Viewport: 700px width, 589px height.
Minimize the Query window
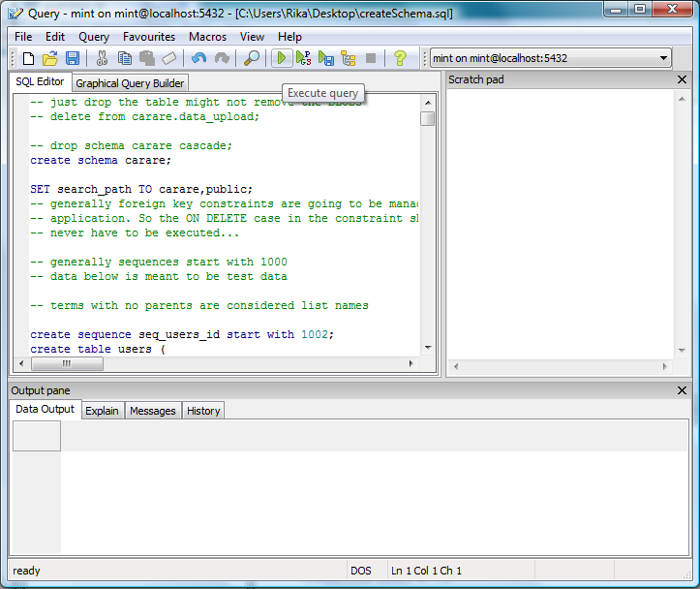click(x=616, y=9)
